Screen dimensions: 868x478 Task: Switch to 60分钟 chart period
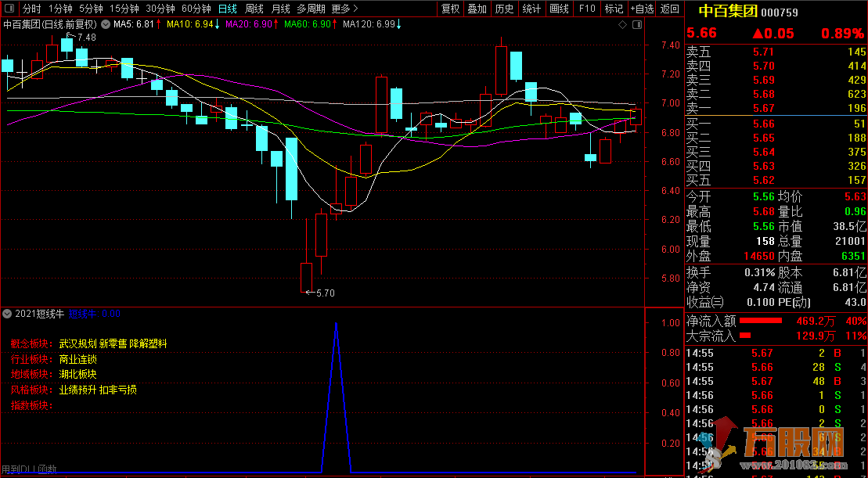pos(196,9)
